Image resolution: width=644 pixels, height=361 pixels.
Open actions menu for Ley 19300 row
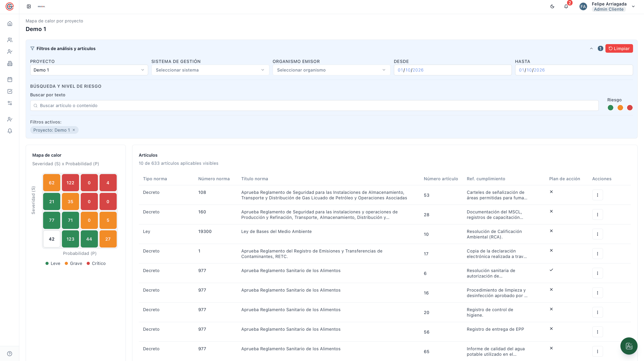click(598, 234)
